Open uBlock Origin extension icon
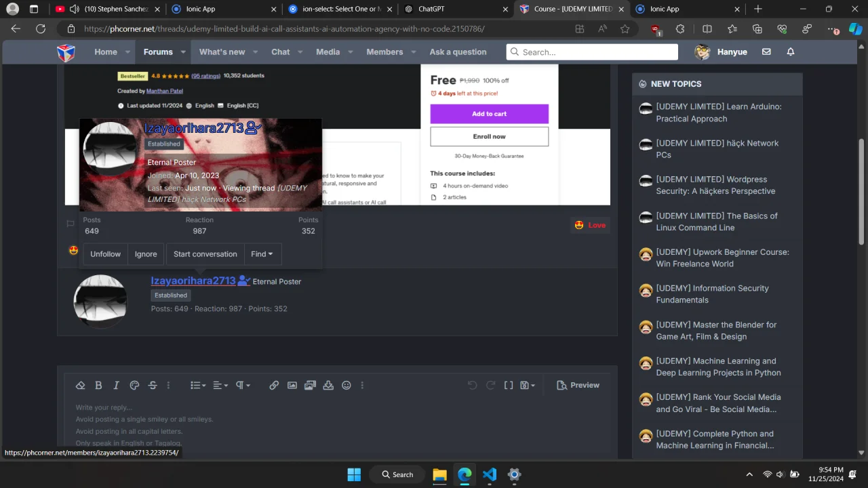 [x=656, y=29]
